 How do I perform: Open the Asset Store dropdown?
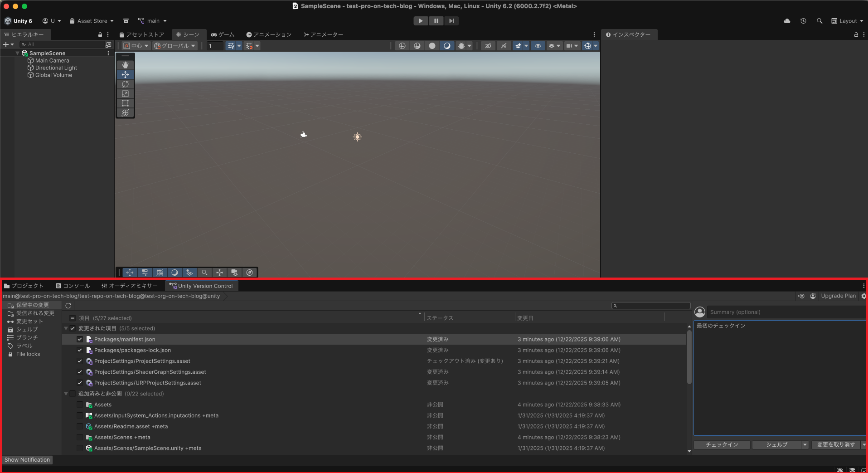click(92, 21)
